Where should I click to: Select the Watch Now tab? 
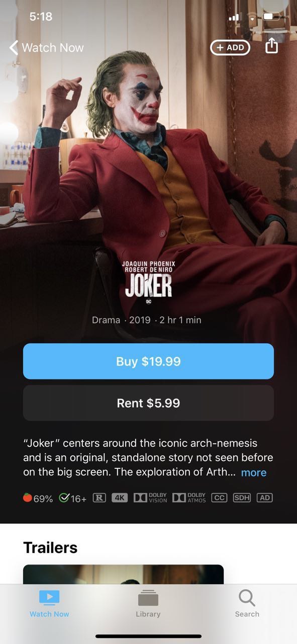pos(49,604)
